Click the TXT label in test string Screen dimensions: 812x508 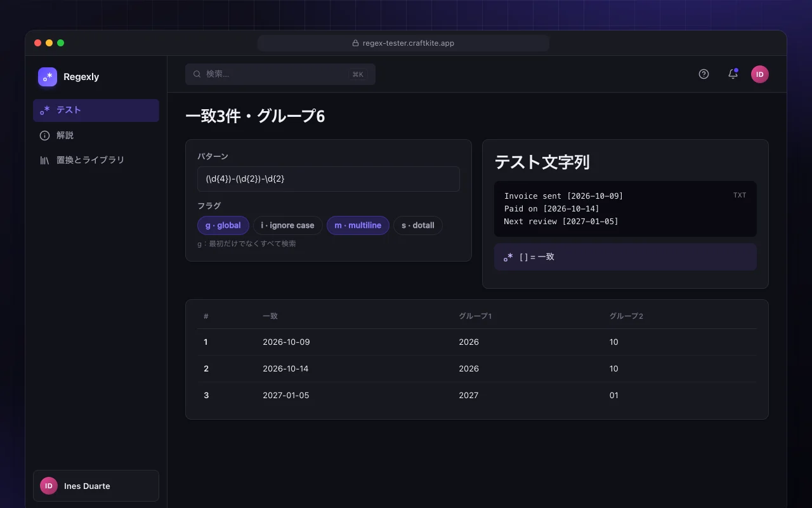coord(740,196)
